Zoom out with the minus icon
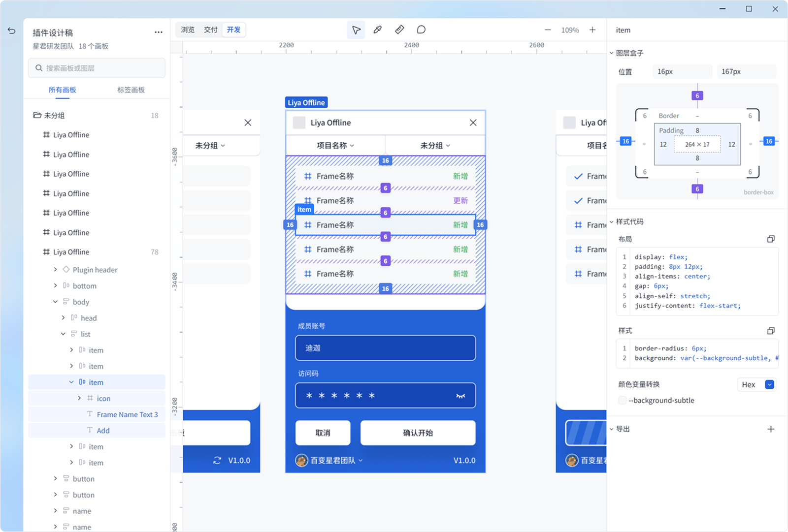788x532 pixels. [548, 30]
